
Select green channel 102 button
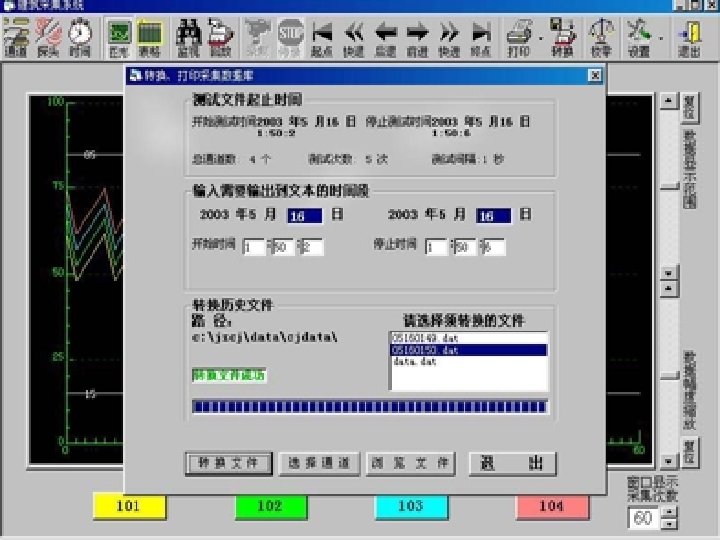tap(271, 506)
